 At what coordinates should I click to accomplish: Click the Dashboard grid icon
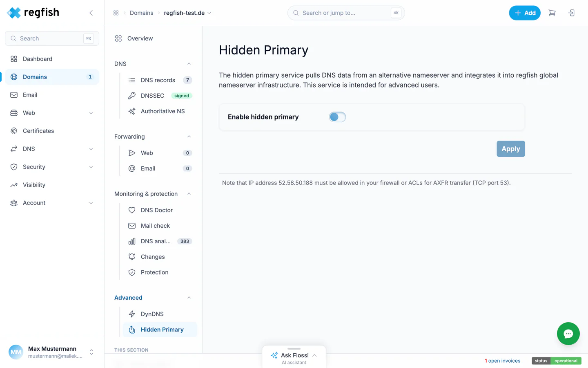pyautogui.click(x=14, y=59)
